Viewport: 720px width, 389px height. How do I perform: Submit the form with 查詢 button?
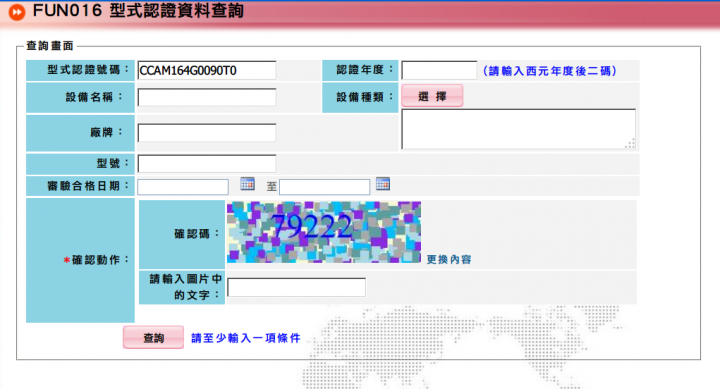point(153,338)
